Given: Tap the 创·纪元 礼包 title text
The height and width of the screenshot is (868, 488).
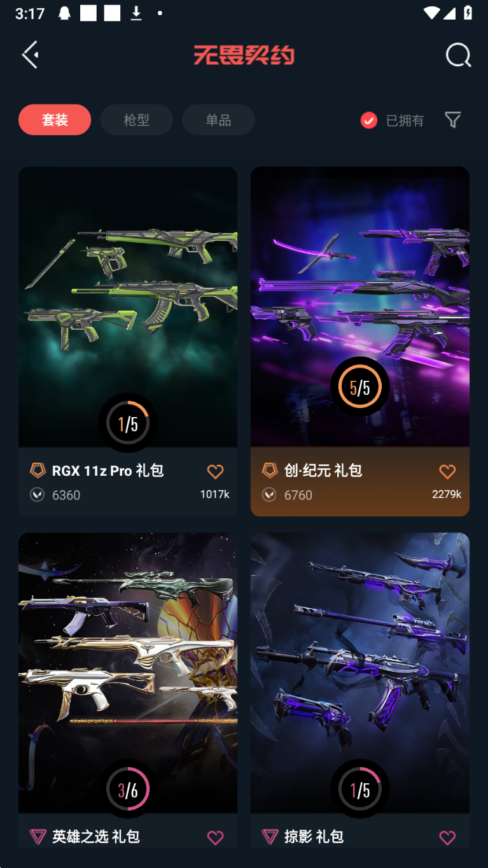Looking at the screenshot, I should (x=323, y=471).
